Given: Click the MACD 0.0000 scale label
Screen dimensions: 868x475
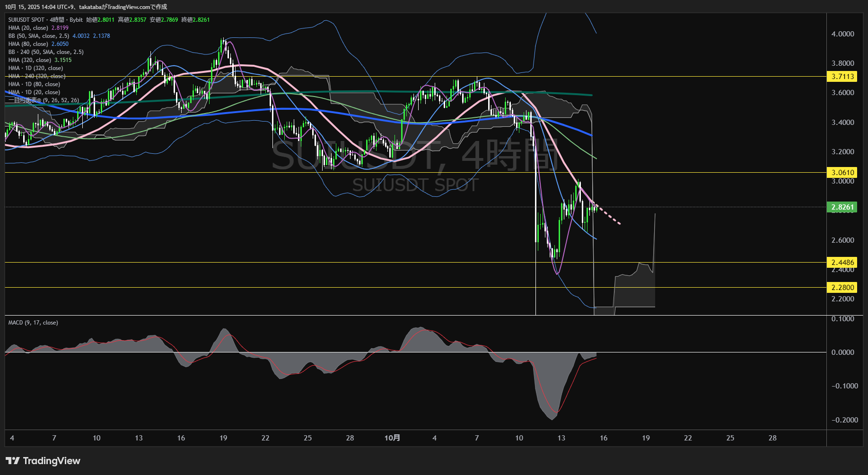Looking at the screenshot, I should pyautogui.click(x=842, y=352).
